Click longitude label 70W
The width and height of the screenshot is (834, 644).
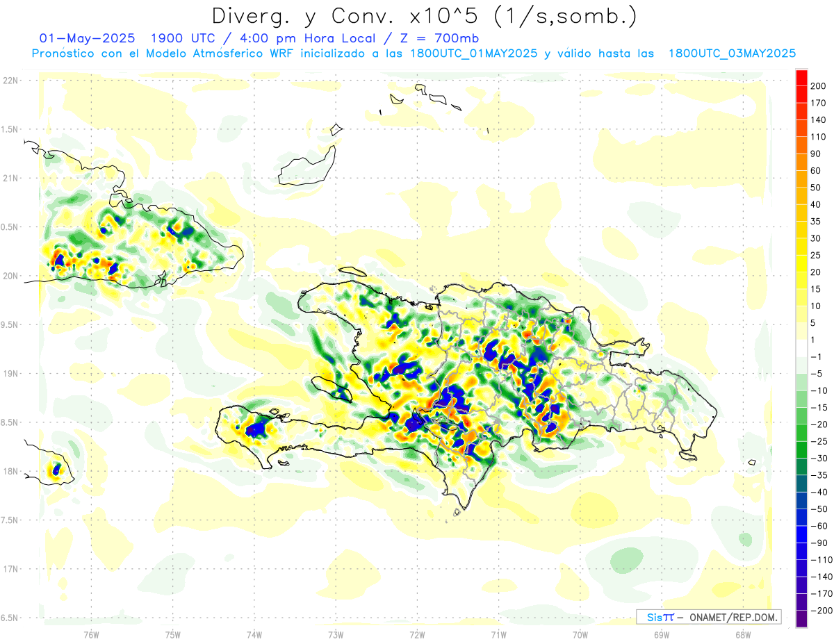coord(580,635)
